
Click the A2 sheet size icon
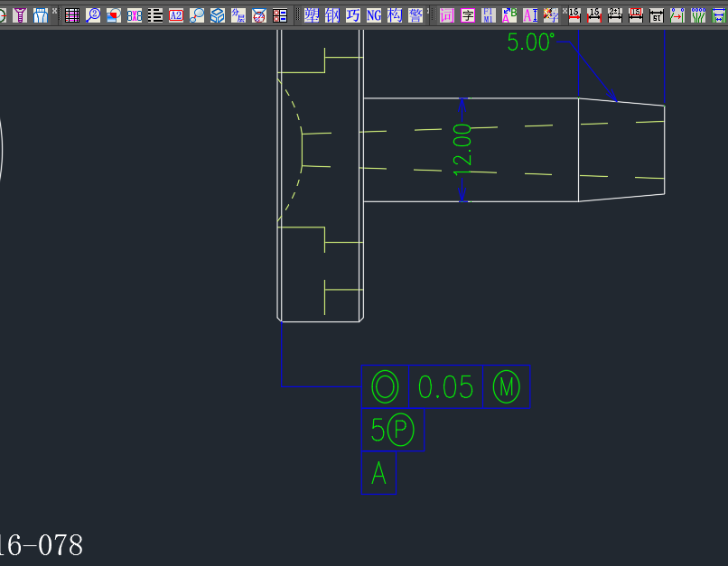(x=175, y=15)
